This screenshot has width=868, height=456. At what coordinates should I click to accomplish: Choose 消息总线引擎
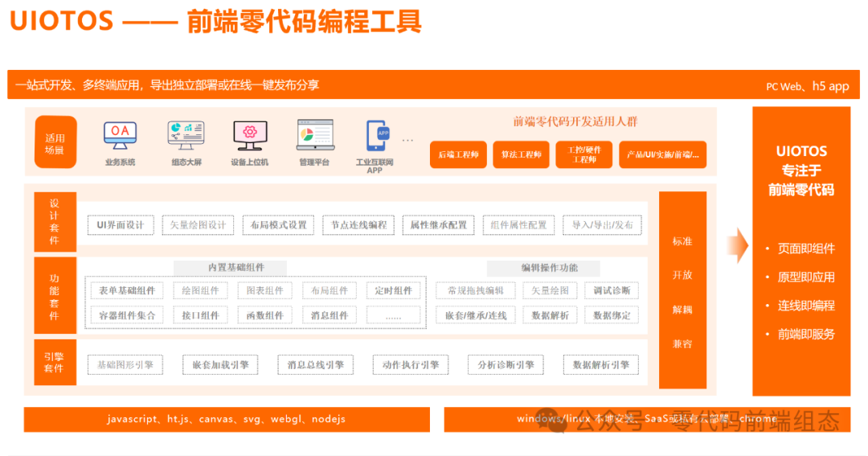316,365
